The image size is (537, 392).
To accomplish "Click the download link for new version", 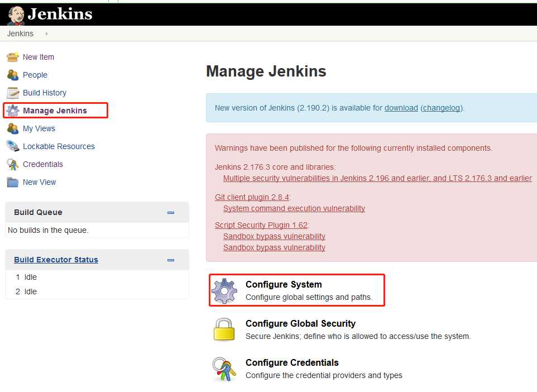I will tap(401, 108).
